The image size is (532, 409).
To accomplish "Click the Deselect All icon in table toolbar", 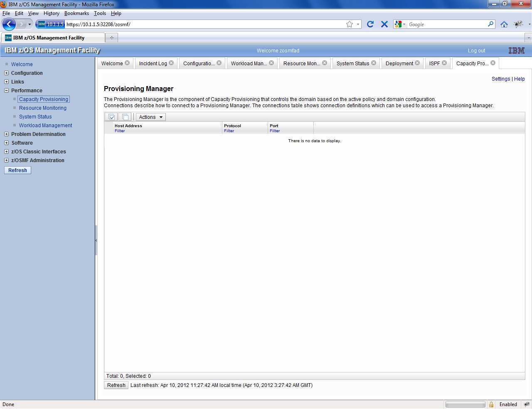I will (125, 117).
